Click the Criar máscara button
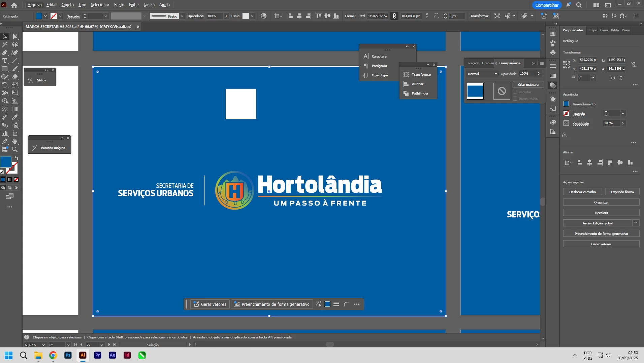644x363 pixels. [x=528, y=85]
